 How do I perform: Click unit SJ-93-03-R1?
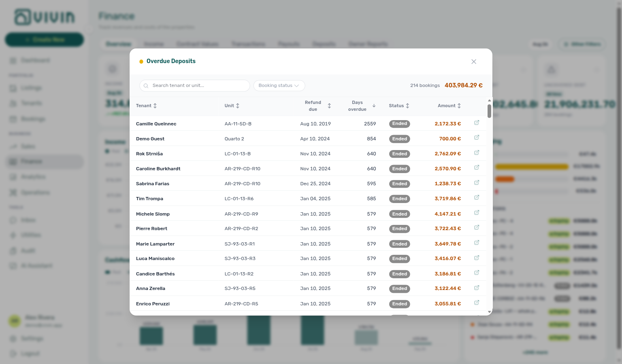tap(240, 244)
